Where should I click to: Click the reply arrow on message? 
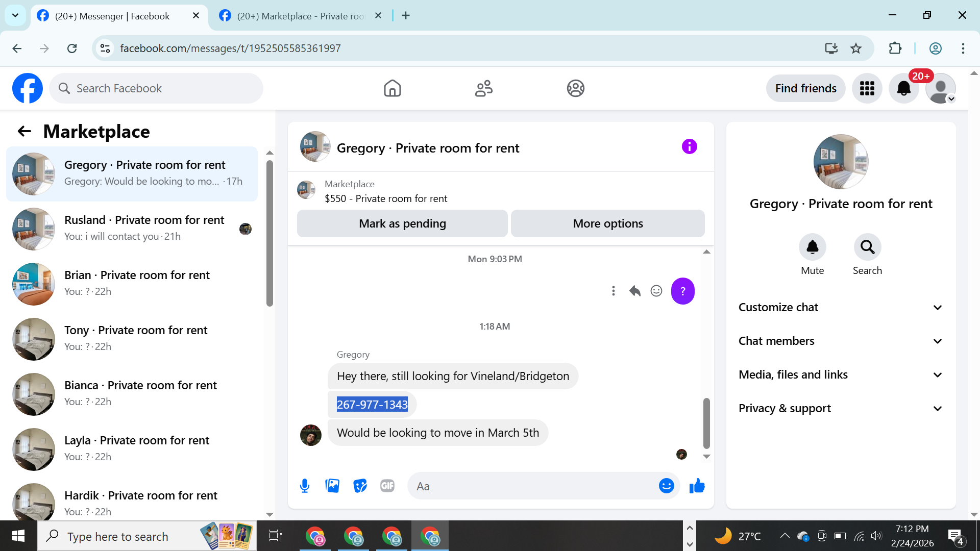point(634,291)
